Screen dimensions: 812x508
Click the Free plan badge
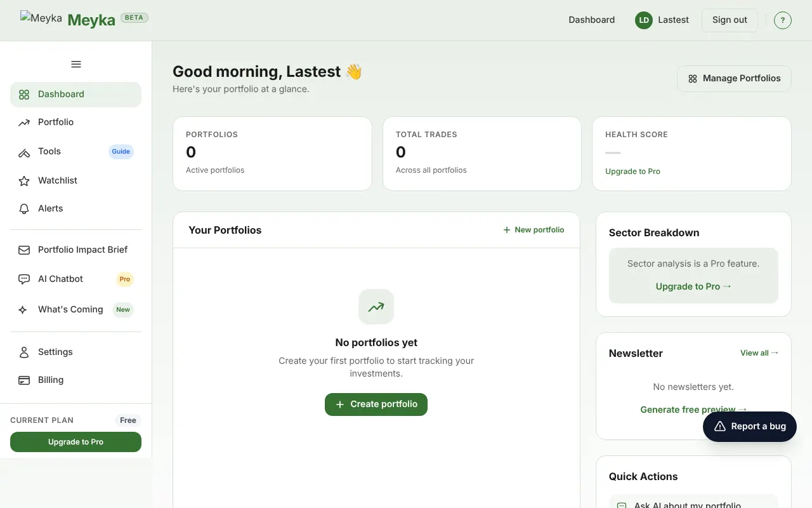pos(128,420)
